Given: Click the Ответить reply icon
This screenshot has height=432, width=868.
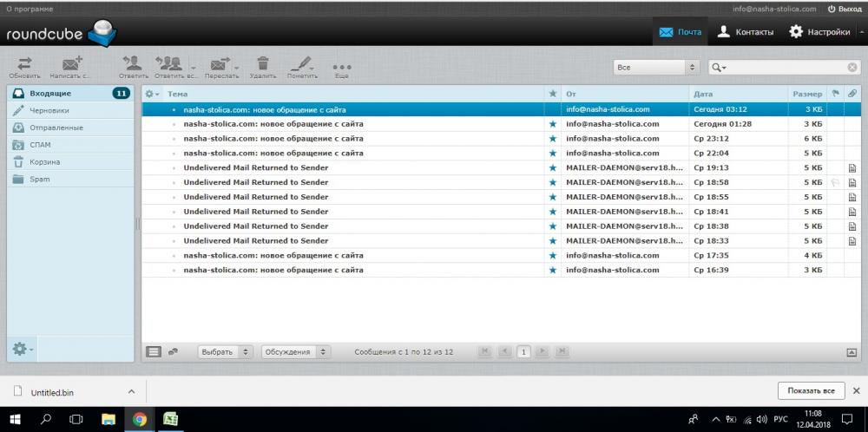Looking at the screenshot, I should click(x=133, y=63).
